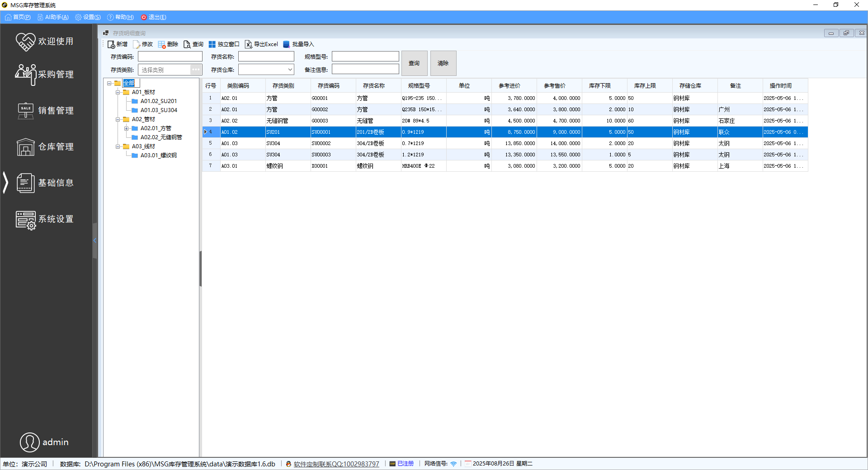Open the 欢迎使用 handshake icon
Viewport: 868px width, 470px height.
point(25,42)
